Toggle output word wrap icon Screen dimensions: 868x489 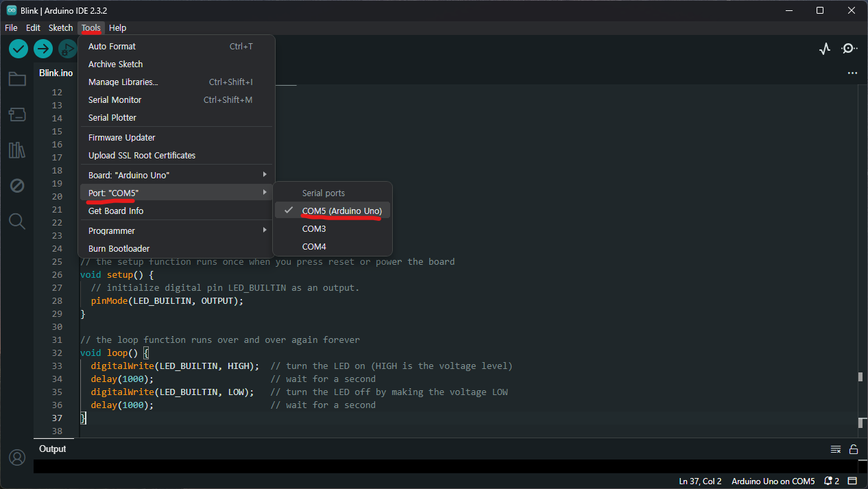(x=836, y=449)
